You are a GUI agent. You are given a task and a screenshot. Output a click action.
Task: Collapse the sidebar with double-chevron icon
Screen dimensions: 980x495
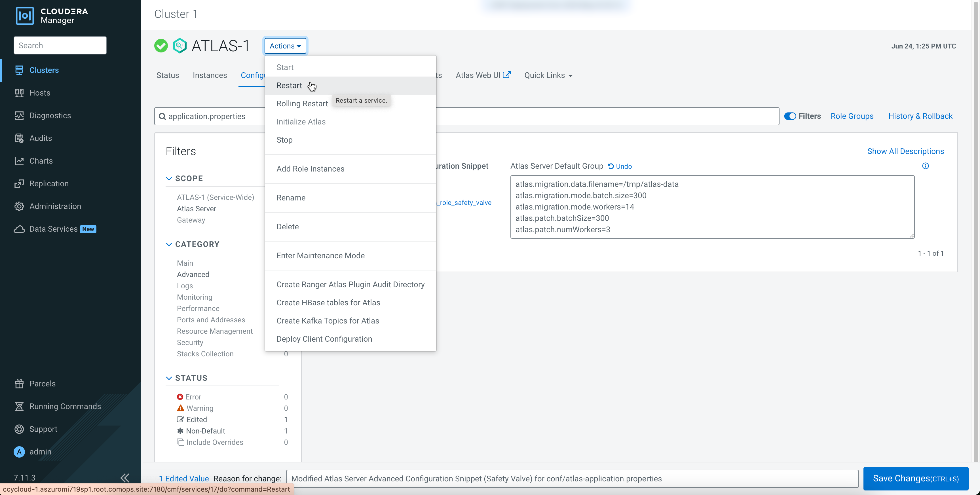point(125,477)
